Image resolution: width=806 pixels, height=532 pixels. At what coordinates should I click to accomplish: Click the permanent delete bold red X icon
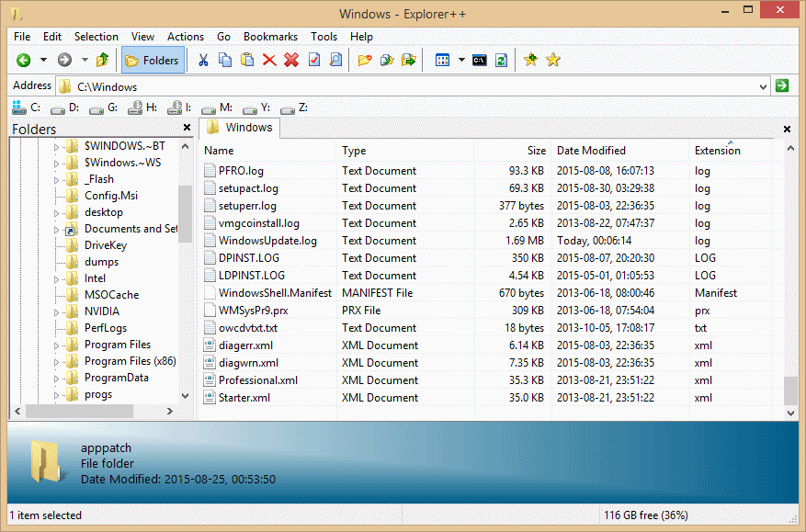point(291,61)
